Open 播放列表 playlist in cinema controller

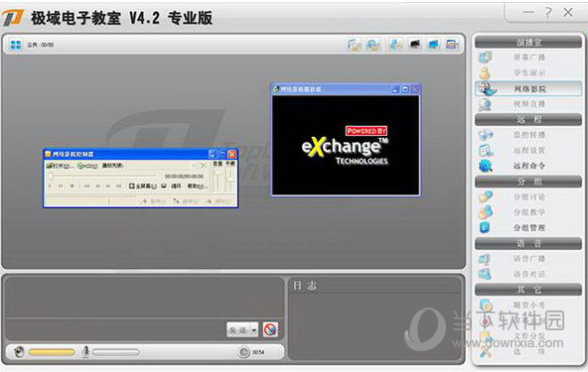tap(113, 166)
